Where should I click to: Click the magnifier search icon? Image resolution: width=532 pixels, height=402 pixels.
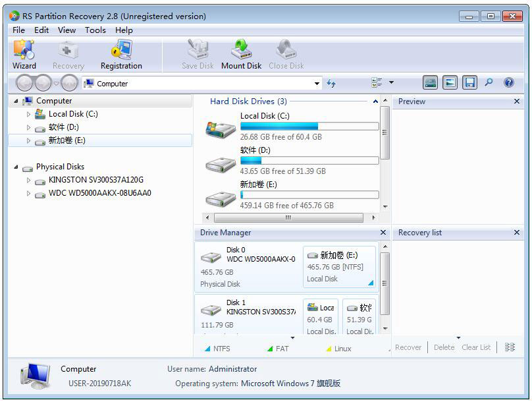(x=489, y=82)
